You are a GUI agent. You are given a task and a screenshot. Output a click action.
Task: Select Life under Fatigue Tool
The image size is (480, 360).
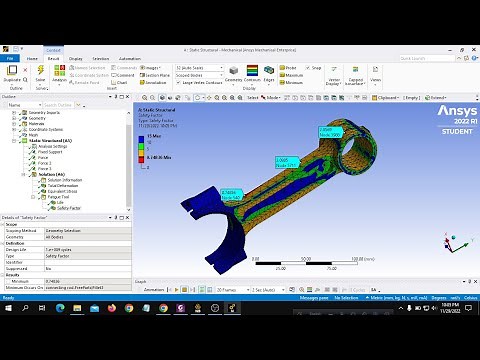point(60,202)
